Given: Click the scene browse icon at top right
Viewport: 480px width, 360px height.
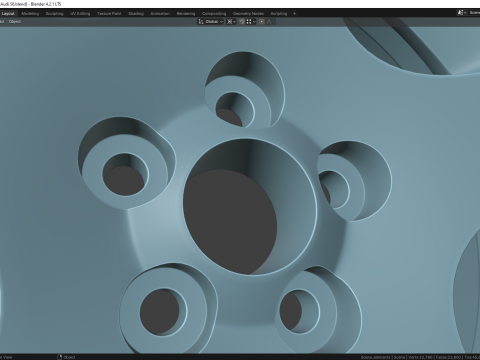Looking at the screenshot, I should [462, 13].
